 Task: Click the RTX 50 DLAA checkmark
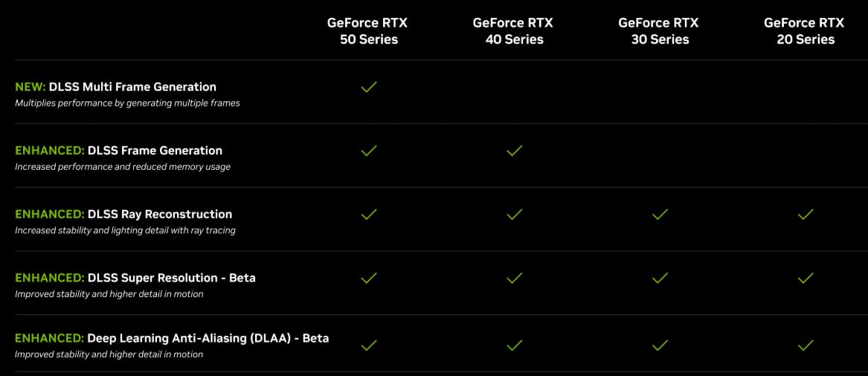coord(369,345)
